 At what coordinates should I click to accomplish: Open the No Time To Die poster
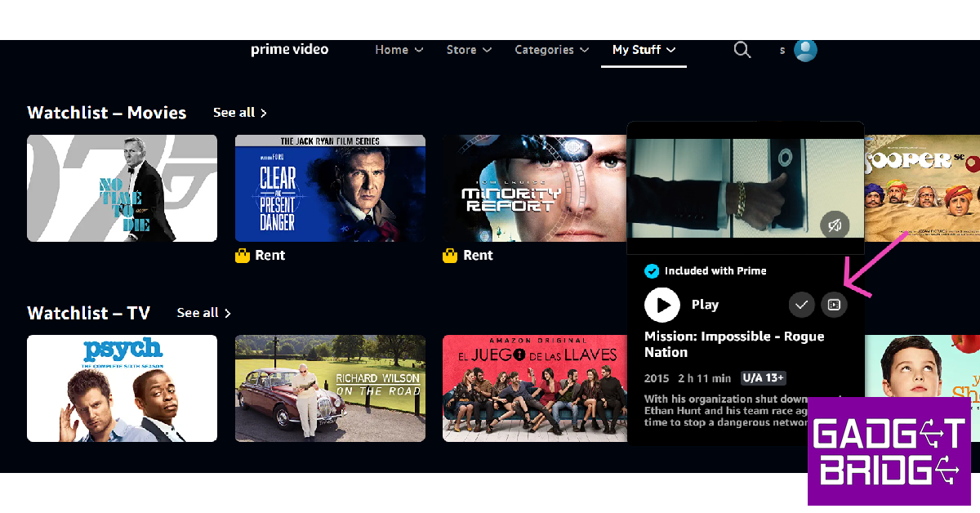click(x=122, y=188)
